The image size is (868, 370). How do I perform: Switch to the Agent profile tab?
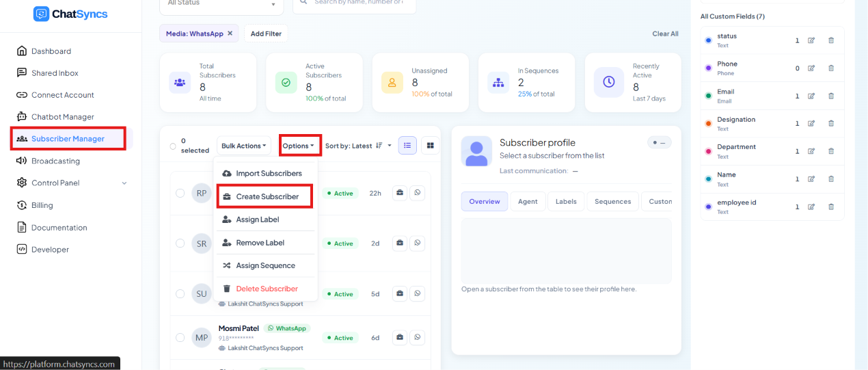tap(528, 201)
